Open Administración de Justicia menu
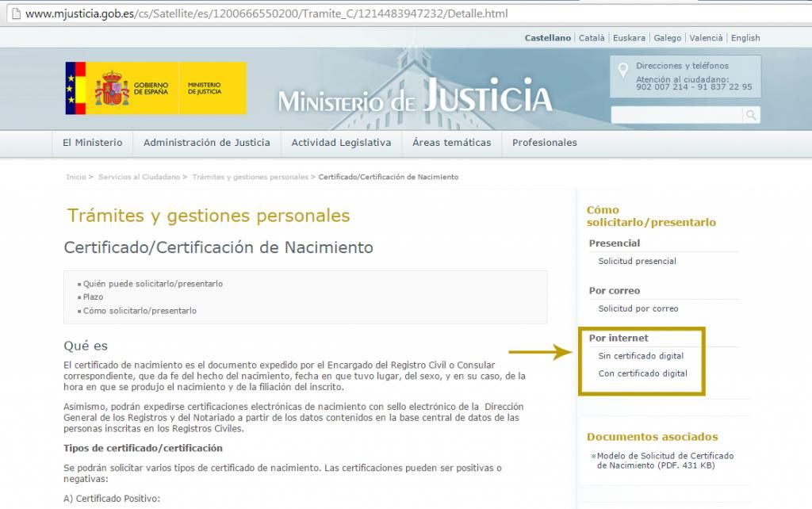 (207, 143)
